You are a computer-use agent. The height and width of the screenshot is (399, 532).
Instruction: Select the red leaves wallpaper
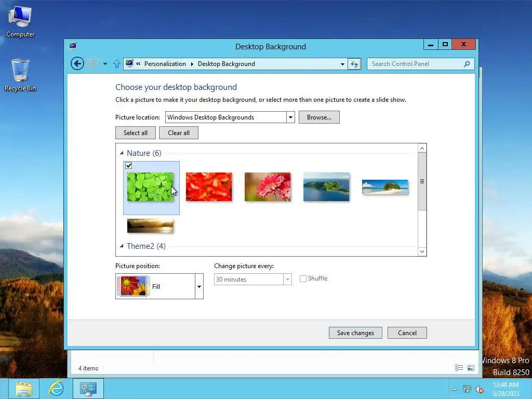[x=209, y=187]
